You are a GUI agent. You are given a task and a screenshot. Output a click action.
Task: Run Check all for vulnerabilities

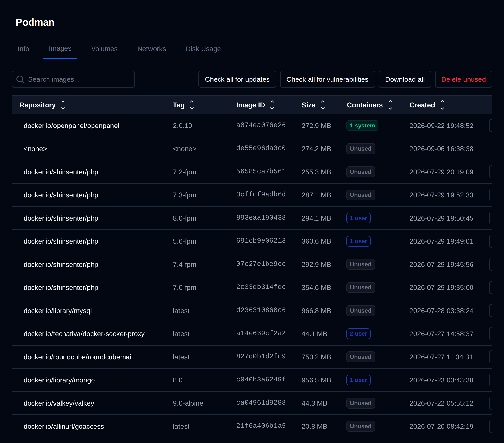pos(327,79)
